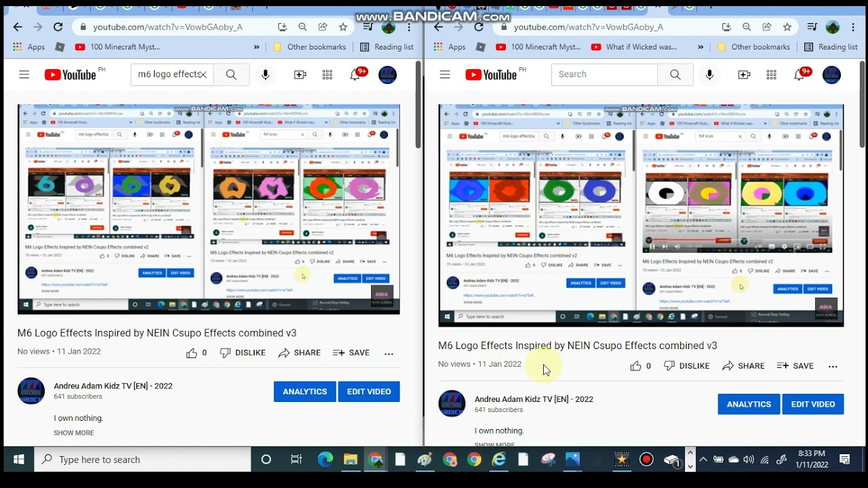
Task: Open media controls in the left browser toolbar
Action: pyautogui.click(x=368, y=27)
